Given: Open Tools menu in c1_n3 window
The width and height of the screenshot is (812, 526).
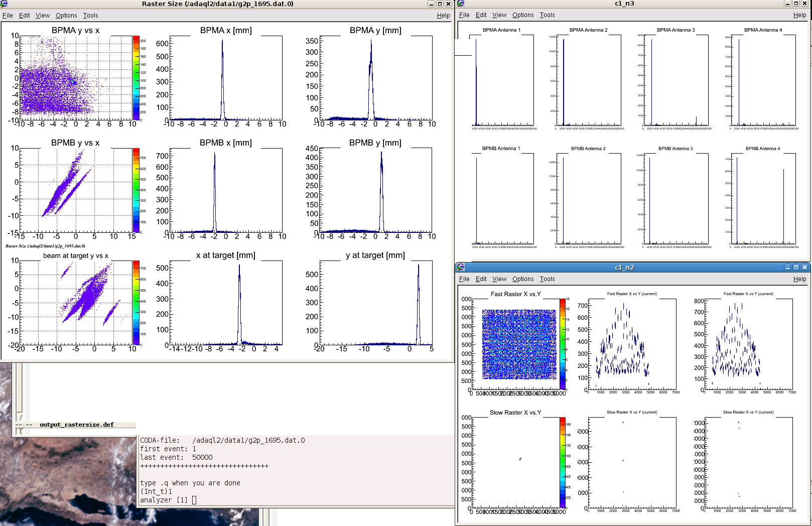Looking at the screenshot, I should coord(547,15).
